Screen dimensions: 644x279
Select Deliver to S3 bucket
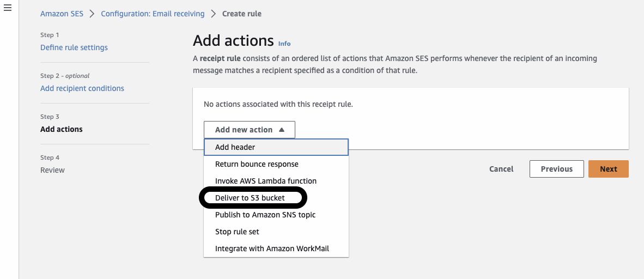276,198
